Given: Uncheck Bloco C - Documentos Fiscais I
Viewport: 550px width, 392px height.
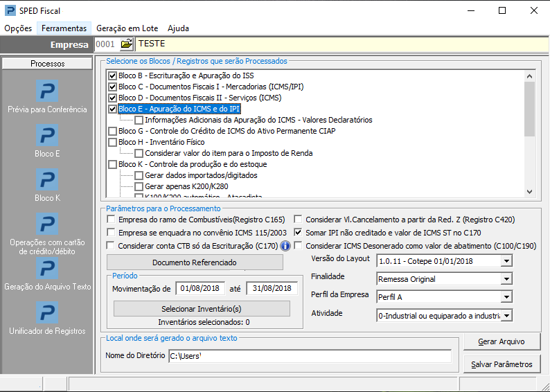Looking at the screenshot, I should pos(113,87).
